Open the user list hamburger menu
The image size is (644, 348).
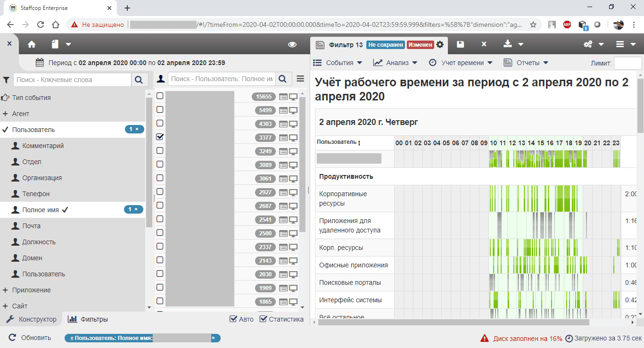[x=300, y=79]
